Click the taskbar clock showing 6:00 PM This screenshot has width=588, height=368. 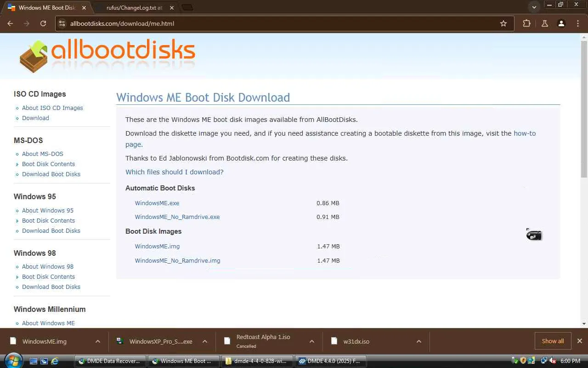(x=571, y=361)
